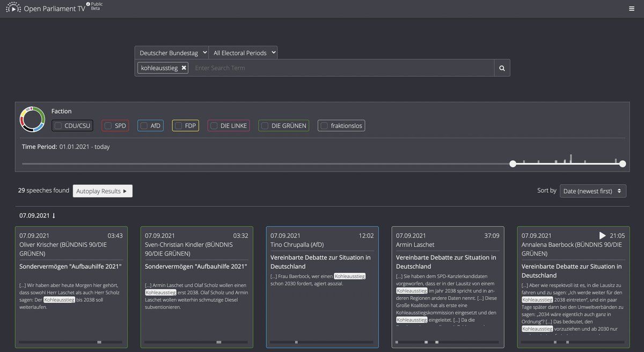Remove the kohleausstieg search tag
Screen dimensions: 644x352
(184, 68)
